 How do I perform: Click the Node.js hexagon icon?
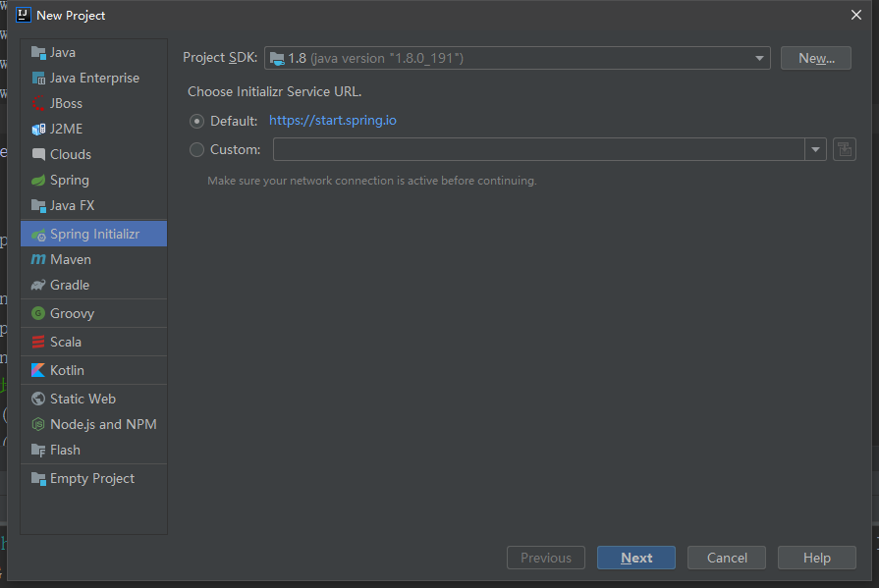pos(38,424)
